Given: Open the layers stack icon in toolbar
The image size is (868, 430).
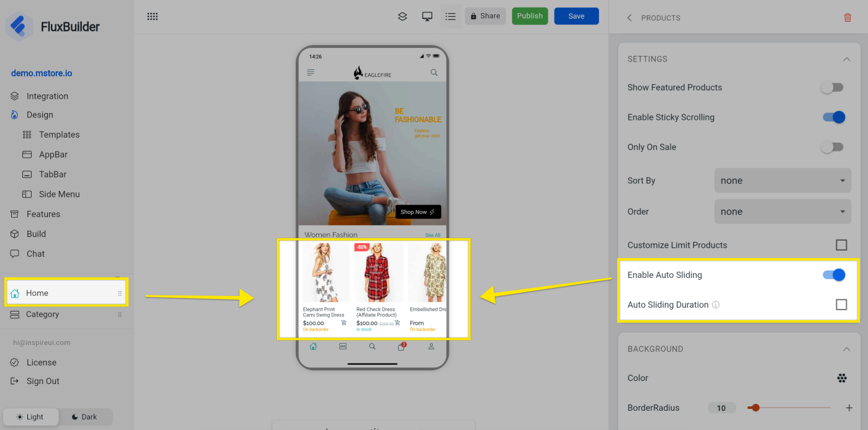Looking at the screenshot, I should (x=402, y=17).
